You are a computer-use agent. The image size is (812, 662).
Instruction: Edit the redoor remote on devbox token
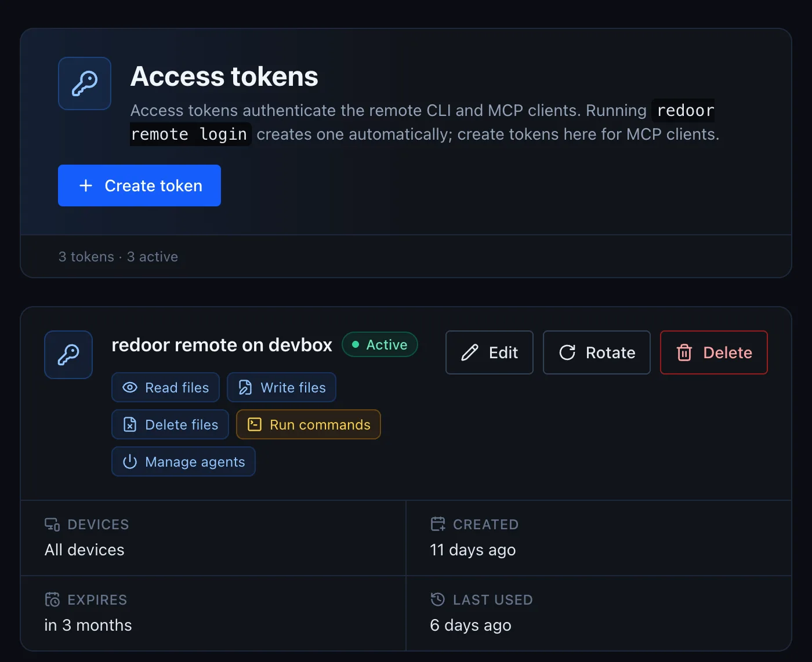[x=490, y=352]
